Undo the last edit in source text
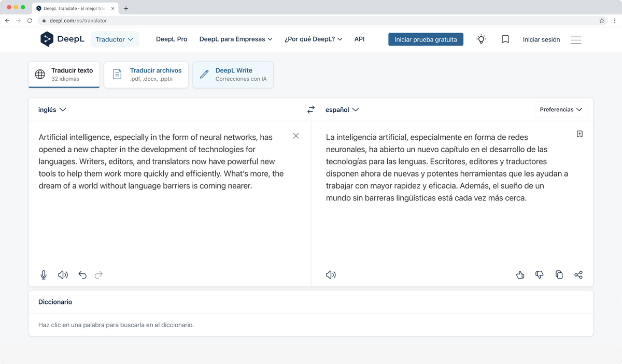The height and width of the screenshot is (364, 622). pos(82,274)
